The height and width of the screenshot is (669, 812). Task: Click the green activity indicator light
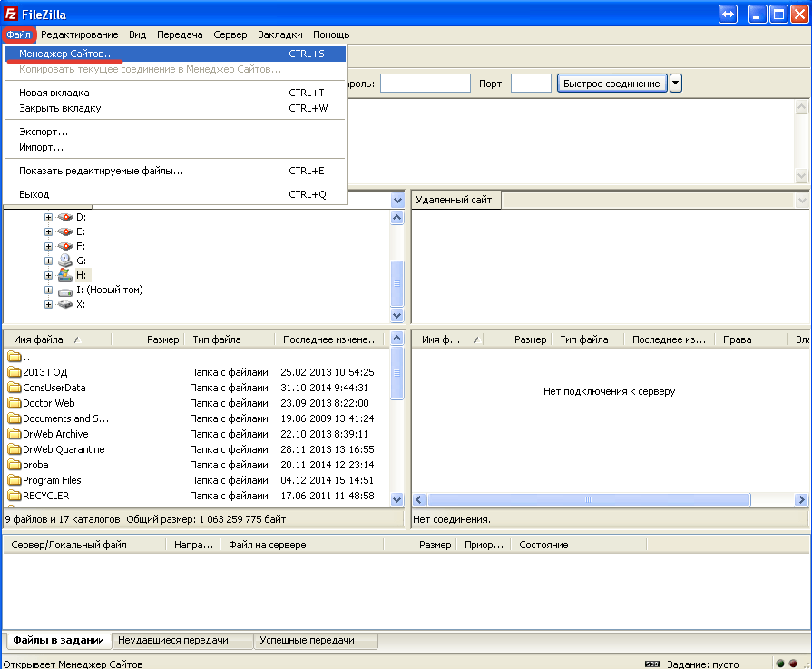pos(780,664)
